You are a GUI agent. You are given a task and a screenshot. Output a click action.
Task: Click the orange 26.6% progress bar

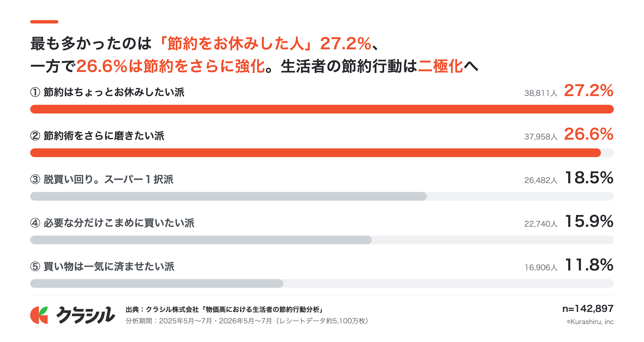(x=315, y=153)
